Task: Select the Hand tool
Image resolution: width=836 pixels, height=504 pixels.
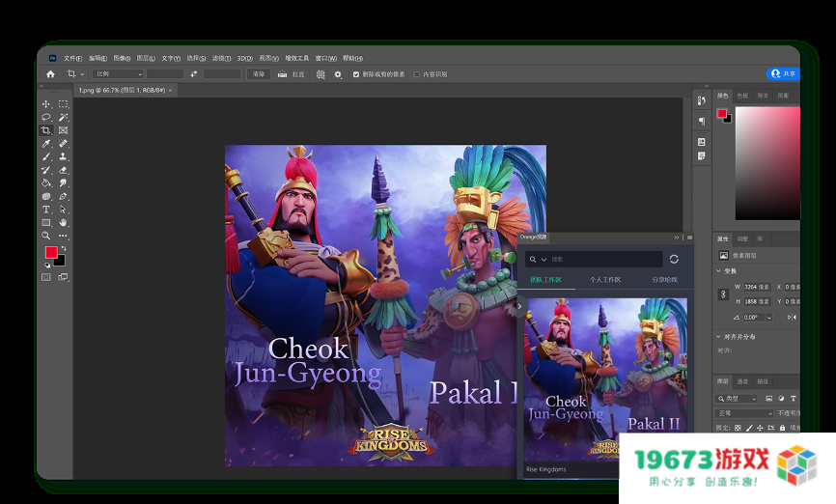Action: click(63, 222)
